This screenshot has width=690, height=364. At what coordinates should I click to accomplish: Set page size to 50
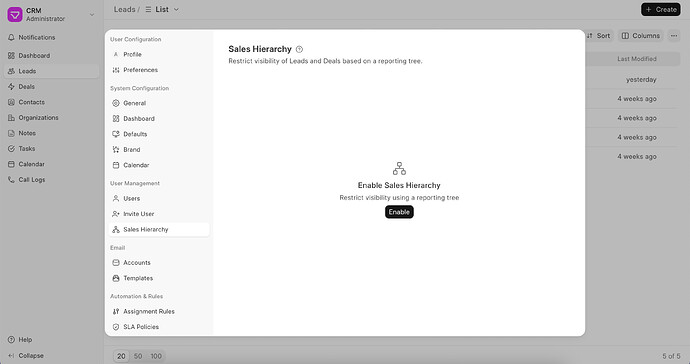pos(138,356)
